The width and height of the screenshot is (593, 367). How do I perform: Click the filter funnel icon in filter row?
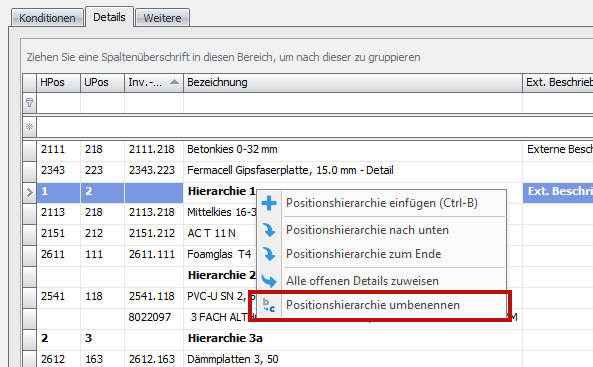click(29, 103)
